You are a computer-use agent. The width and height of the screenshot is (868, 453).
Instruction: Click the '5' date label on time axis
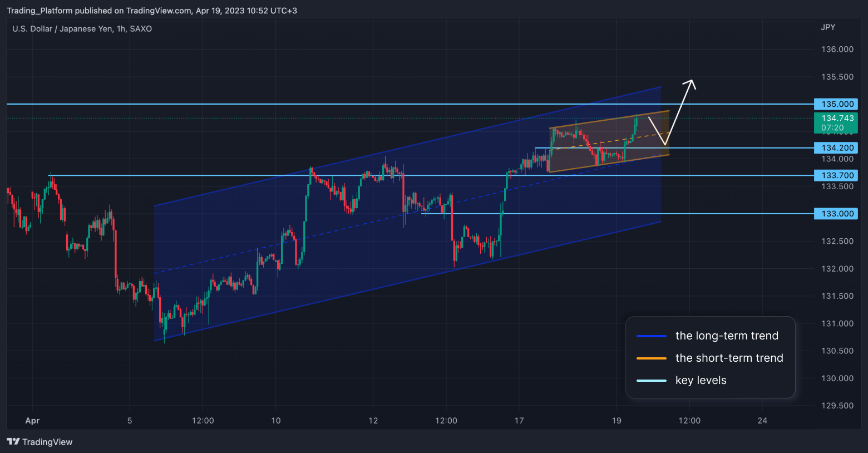(x=130, y=421)
